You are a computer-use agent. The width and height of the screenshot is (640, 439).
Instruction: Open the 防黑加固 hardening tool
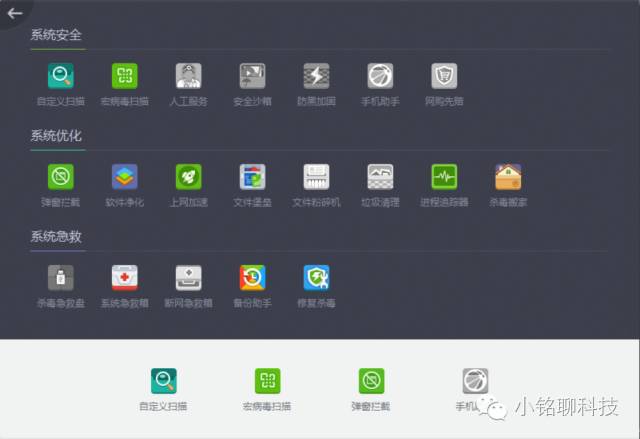(x=316, y=76)
